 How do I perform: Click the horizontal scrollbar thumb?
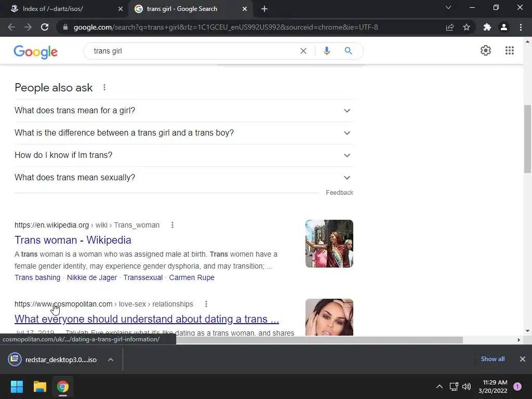[319, 340]
